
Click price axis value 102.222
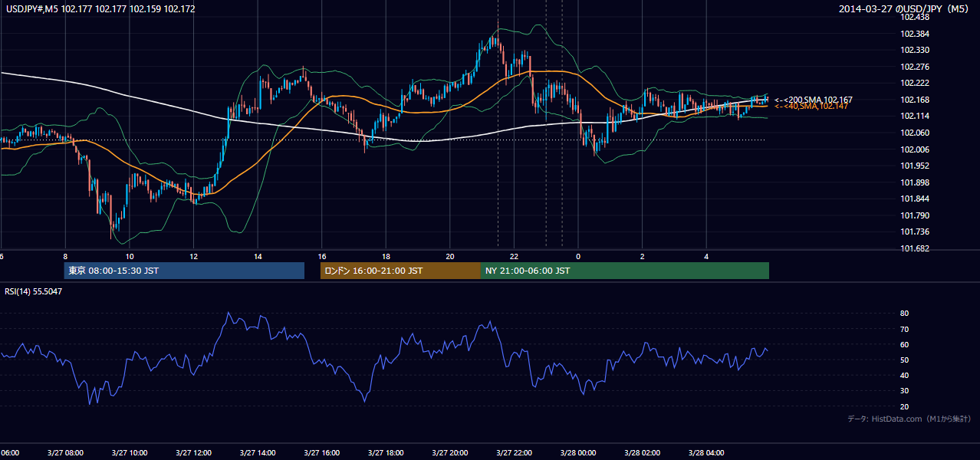(914, 83)
